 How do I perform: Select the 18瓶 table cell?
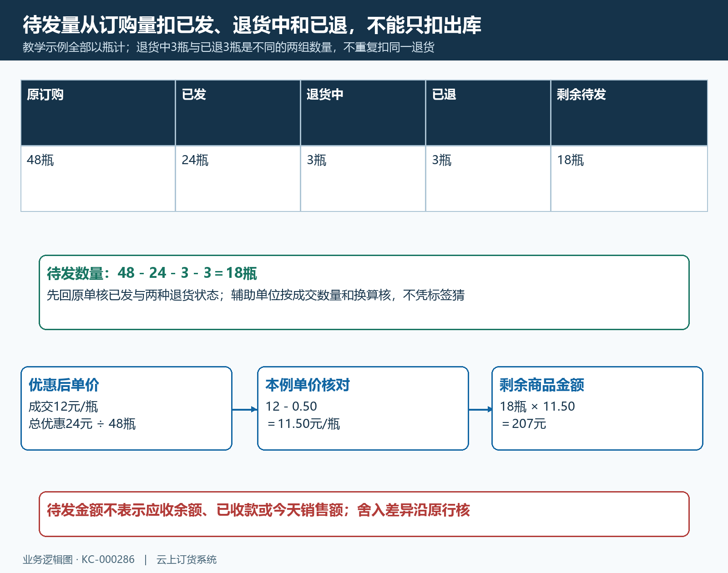click(x=629, y=178)
